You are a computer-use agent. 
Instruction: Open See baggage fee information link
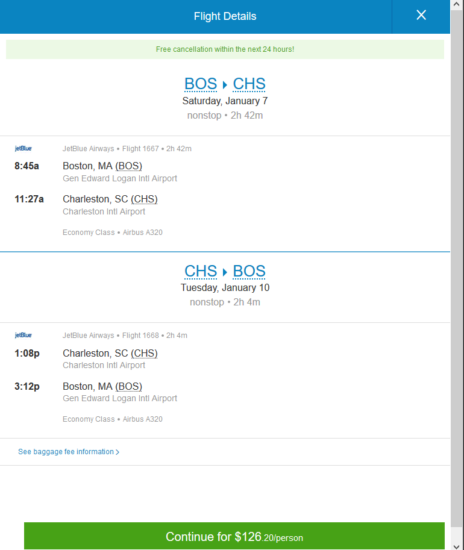pyautogui.click(x=66, y=452)
